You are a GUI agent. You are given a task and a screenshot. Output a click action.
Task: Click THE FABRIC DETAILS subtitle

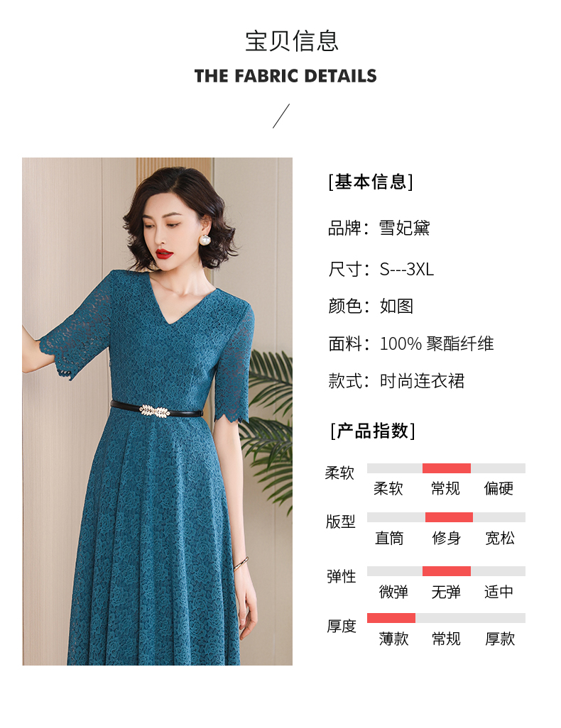pyautogui.click(x=285, y=76)
